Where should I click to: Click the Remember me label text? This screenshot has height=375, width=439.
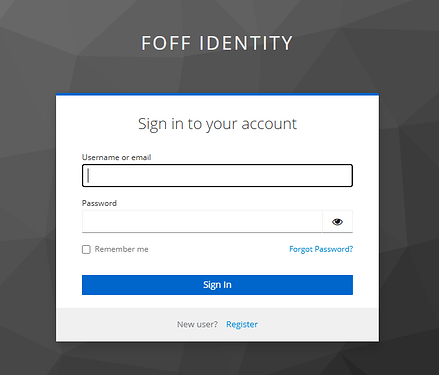[x=121, y=249]
